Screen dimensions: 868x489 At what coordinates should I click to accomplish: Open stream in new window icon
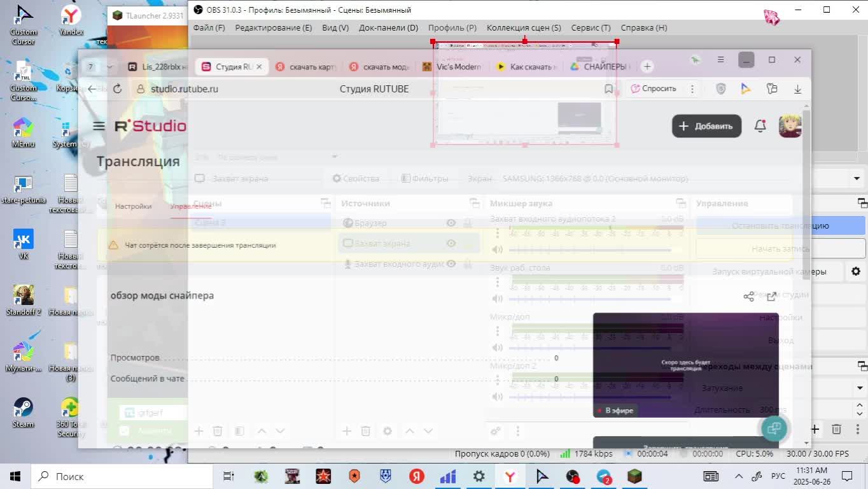(772, 297)
